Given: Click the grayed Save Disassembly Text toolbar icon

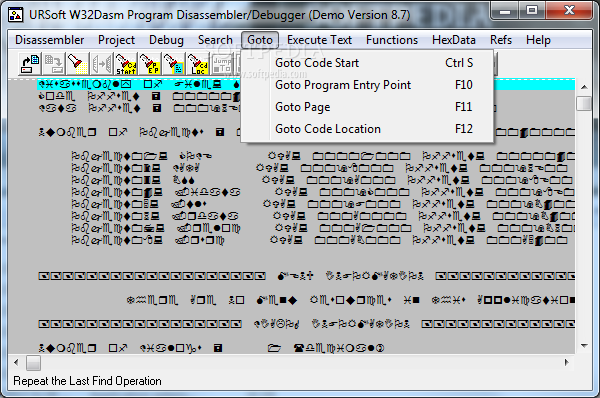Looking at the screenshot, I should (54, 64).
